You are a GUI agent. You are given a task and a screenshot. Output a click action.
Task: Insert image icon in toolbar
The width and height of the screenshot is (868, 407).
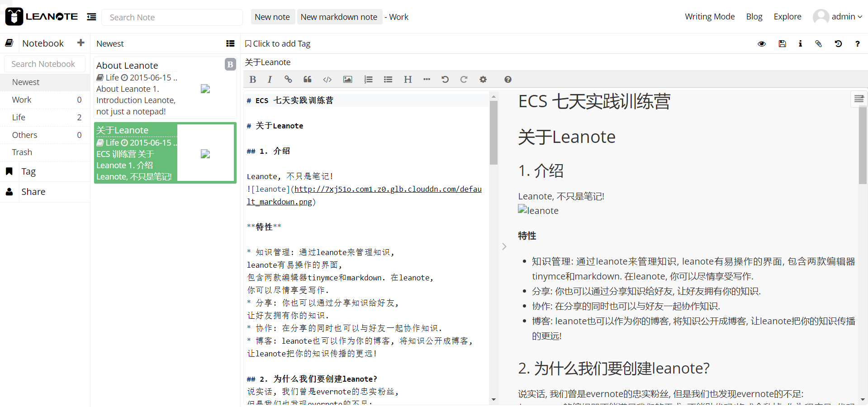coord(347,80)
